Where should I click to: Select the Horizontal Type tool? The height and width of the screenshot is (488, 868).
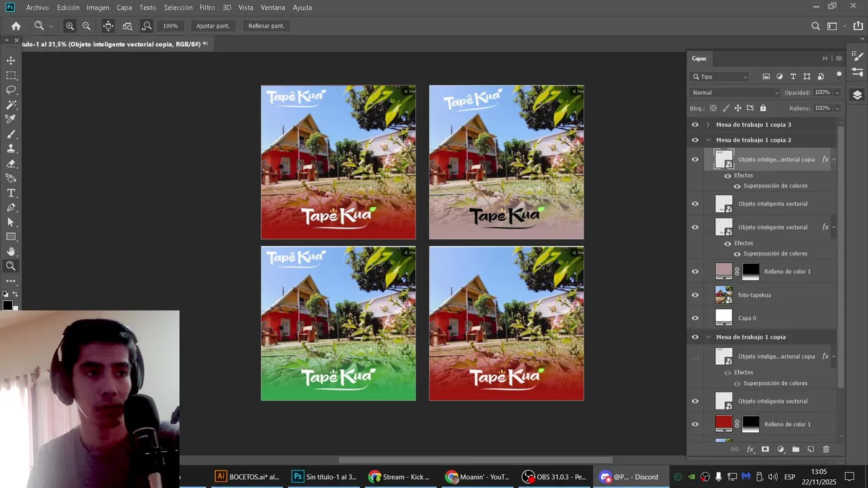pos(11,193)
